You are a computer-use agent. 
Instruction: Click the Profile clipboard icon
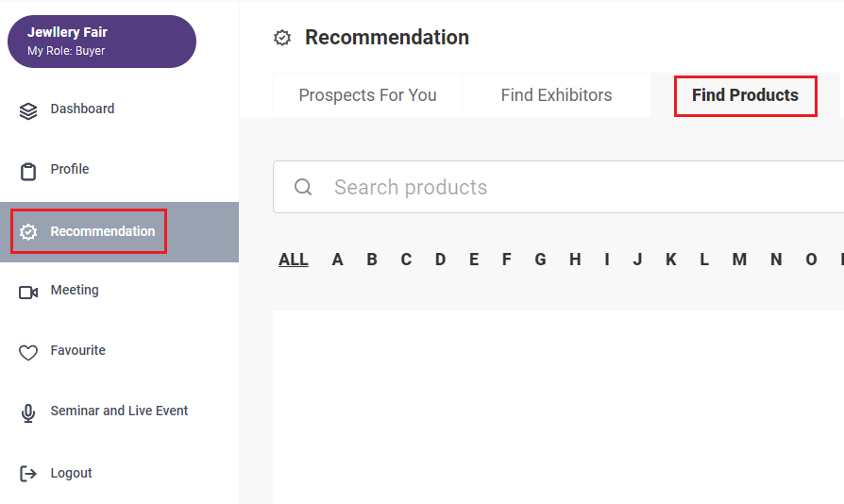point(28,172)
